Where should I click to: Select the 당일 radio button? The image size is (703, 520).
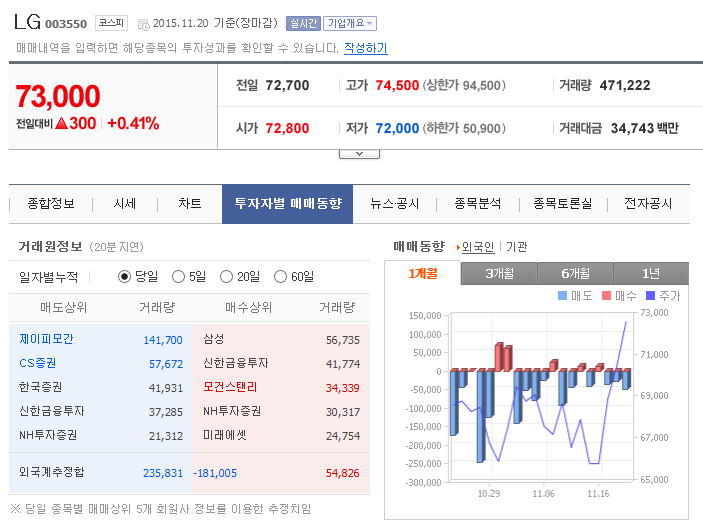124,277
